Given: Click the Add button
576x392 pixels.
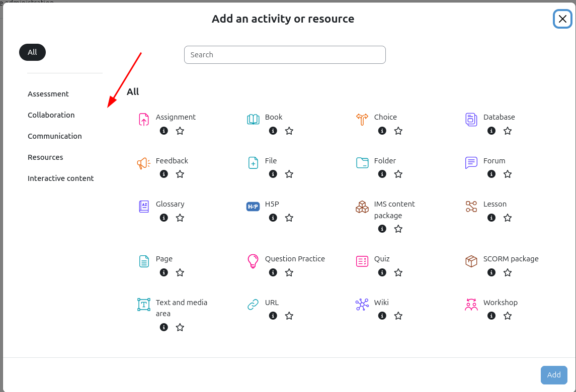Looking at the screenshot, I should coord(554,375).
